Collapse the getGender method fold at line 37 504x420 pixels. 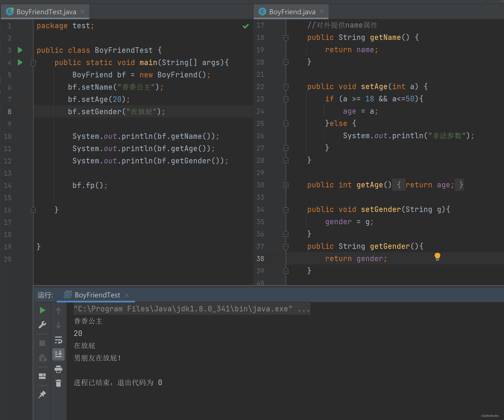[286, 247]
